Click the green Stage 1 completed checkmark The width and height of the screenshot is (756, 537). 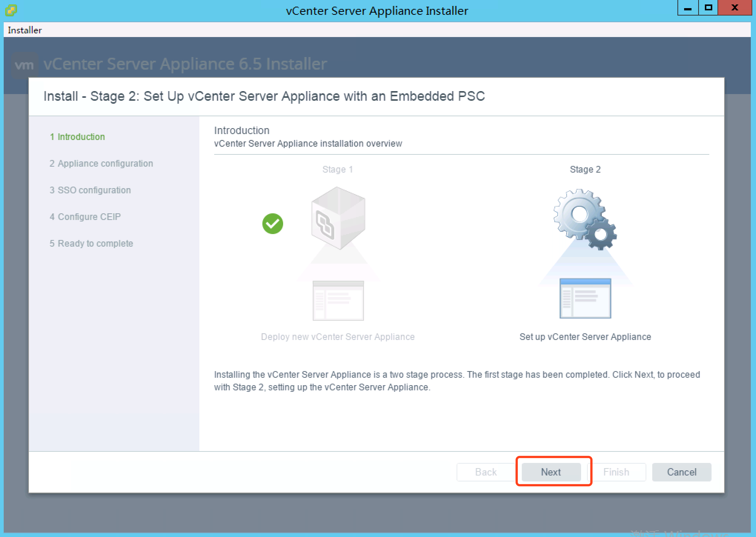tap(273, 224)
